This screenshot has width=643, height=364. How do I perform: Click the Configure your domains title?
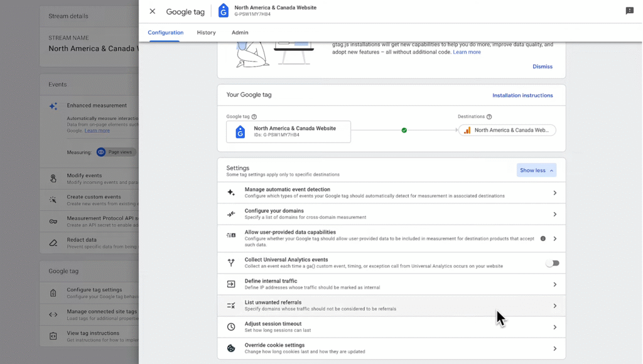coord(274,211)
